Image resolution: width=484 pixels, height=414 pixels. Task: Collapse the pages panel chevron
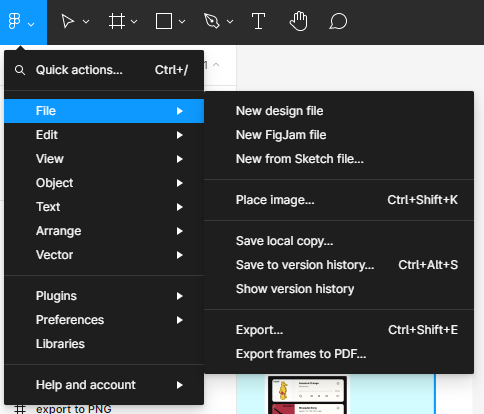(216, 64)
